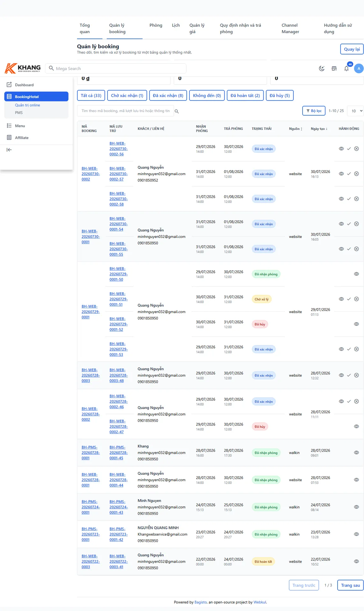The image size is (364, 611).
Task: Open notifications bell with 46 badge
Action: (x=346, y=68)
